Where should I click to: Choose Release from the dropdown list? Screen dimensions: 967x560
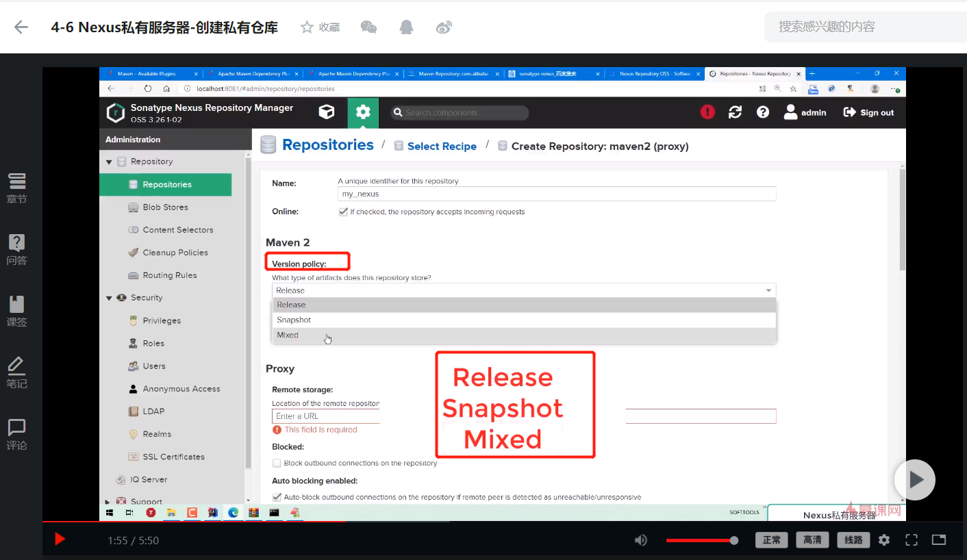pyautogui.click(x=524, y=305)
